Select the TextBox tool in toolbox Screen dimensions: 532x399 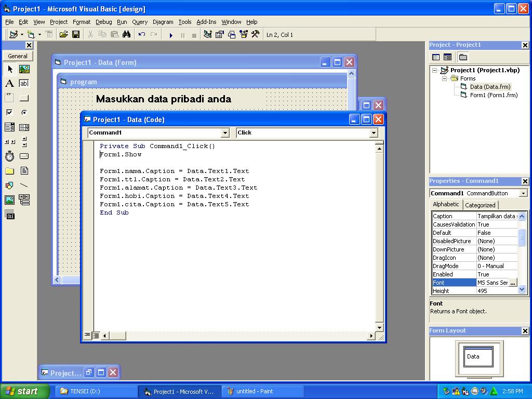pyautogui.click(x=24, y=84)
